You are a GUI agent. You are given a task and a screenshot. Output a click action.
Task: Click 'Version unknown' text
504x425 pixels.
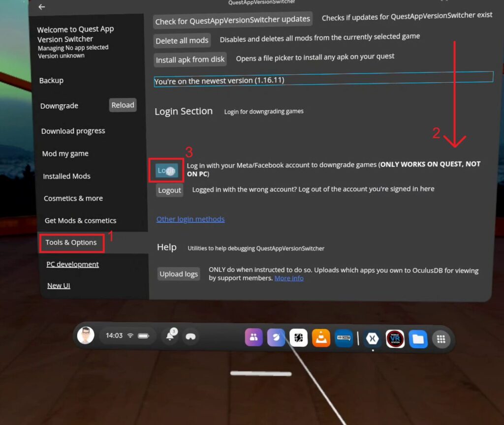pos(62,56)
